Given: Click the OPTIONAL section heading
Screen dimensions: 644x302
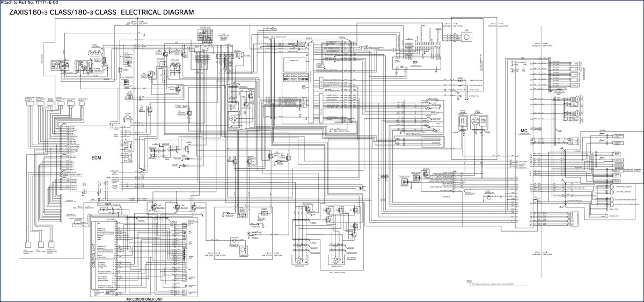Looking at the screenshot, I should pos(602,130).
